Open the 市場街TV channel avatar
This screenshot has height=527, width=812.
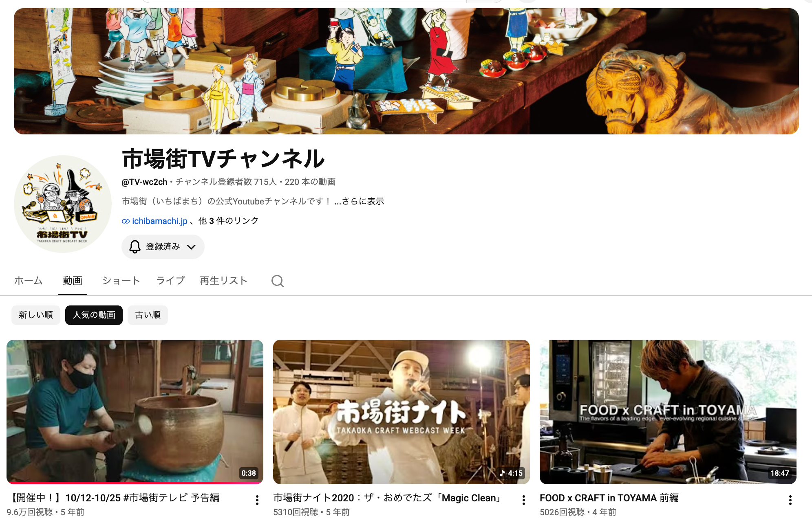[63, 204]
